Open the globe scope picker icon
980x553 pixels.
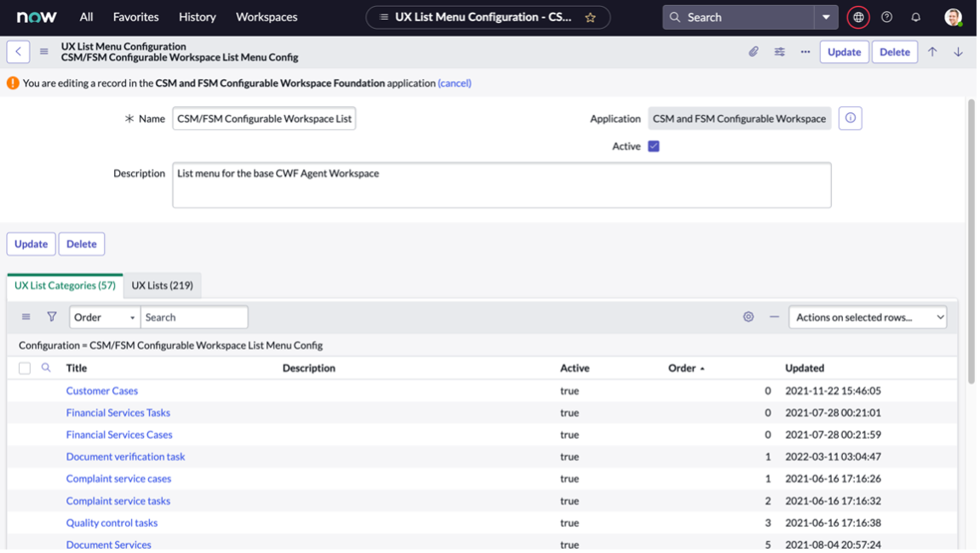pyautogui.click(x=858, y=18)
